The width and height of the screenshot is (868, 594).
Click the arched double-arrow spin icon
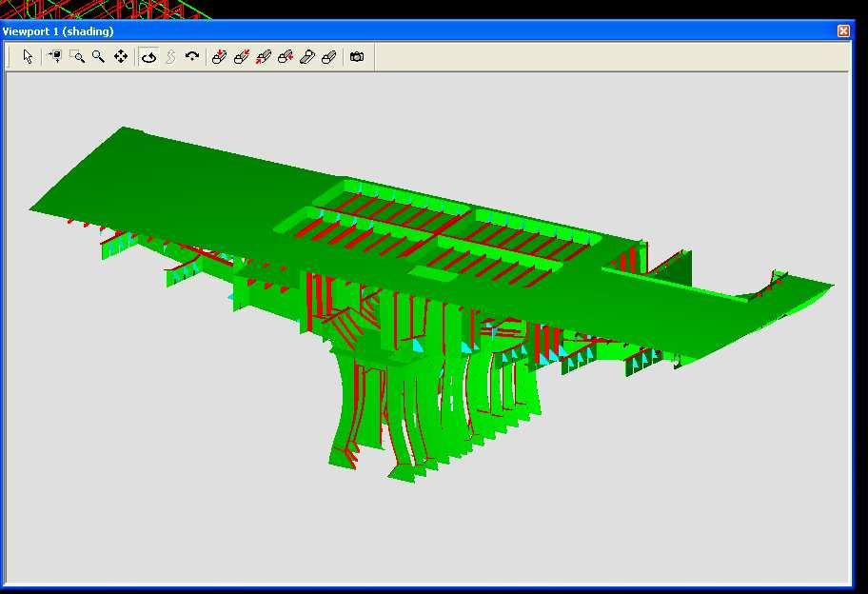click(192, 56)
